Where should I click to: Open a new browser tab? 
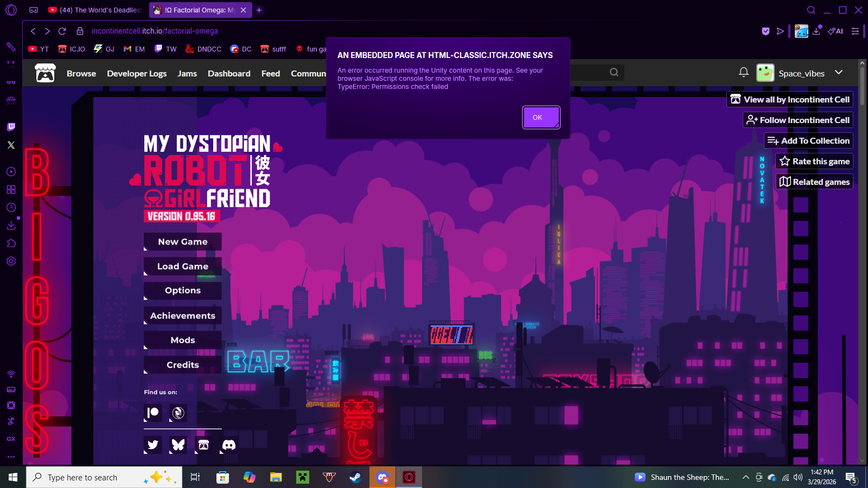(259, 10)
